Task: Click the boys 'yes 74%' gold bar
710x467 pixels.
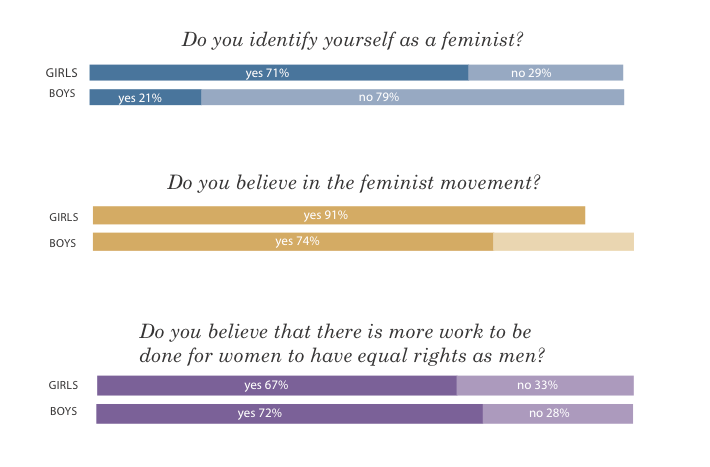Action: point(293,242)
